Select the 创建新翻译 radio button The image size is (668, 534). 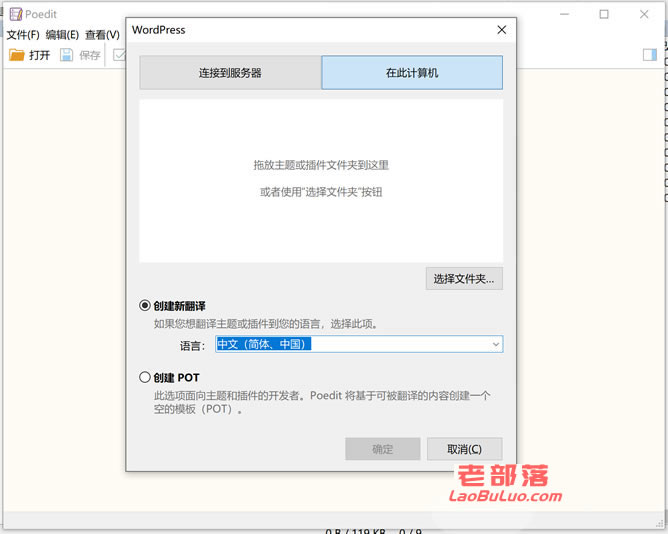145,306
